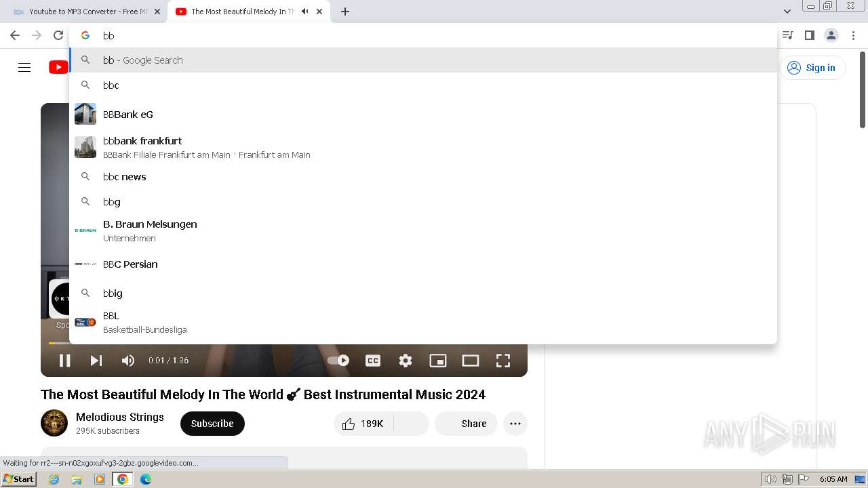Image resolution: width=868 pixels, height=488 pixels.
Task: Open the system tray volume icon
Action: (771, 479)
